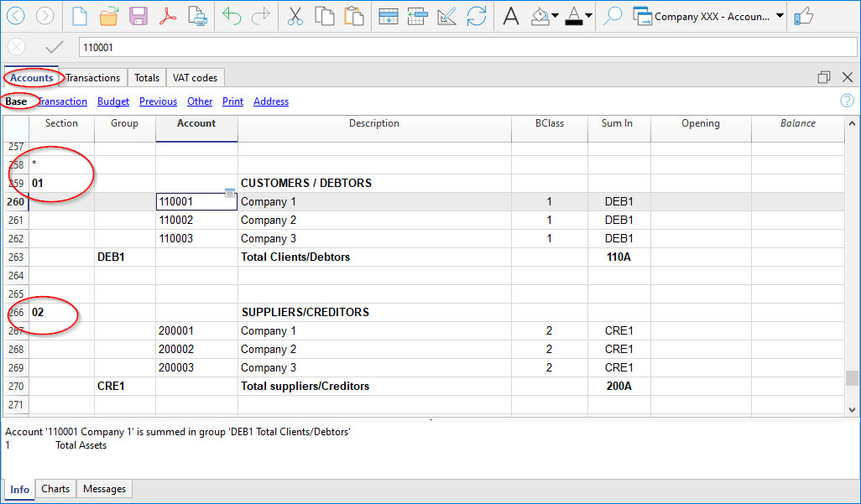Click the Recalculate refresh arrows icon

[477, 16]
